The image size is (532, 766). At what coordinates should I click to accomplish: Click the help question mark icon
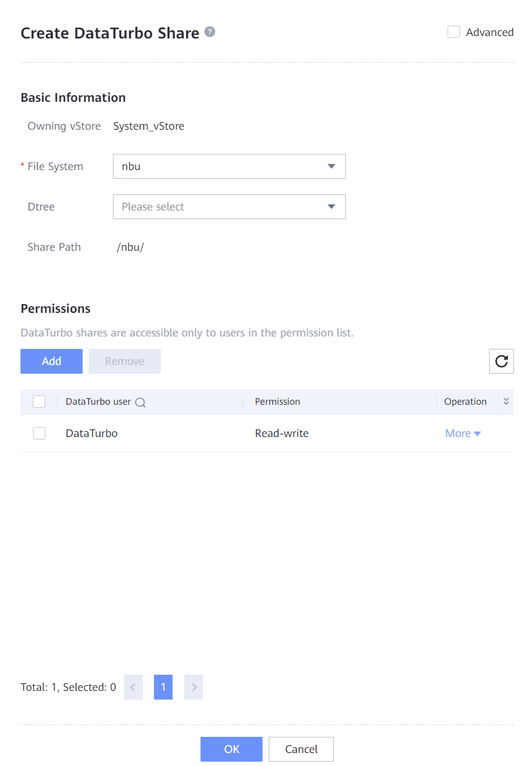coord(210,32)
